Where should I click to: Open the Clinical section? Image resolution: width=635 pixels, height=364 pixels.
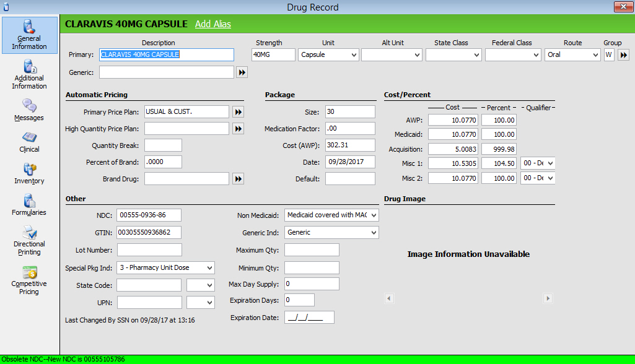(x=29, y=142)
